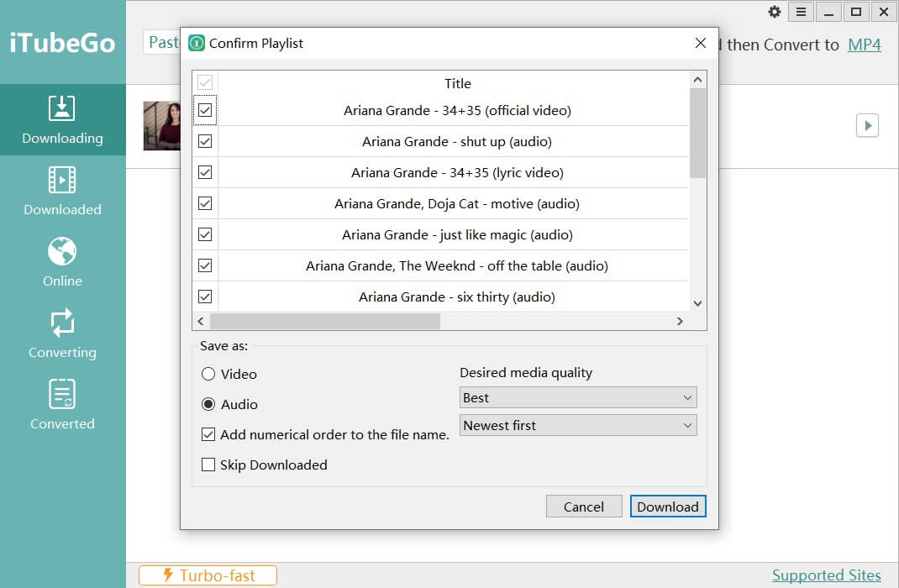Close the Confirm Playlist dialog
The image size is (899, 588).
coord(700,43)
